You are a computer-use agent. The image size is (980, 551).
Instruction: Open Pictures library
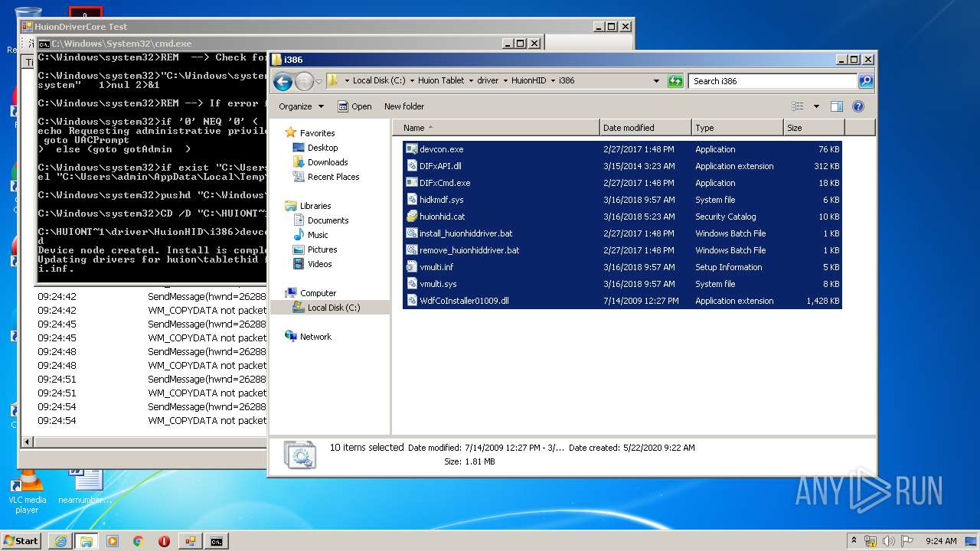point(322,249)
